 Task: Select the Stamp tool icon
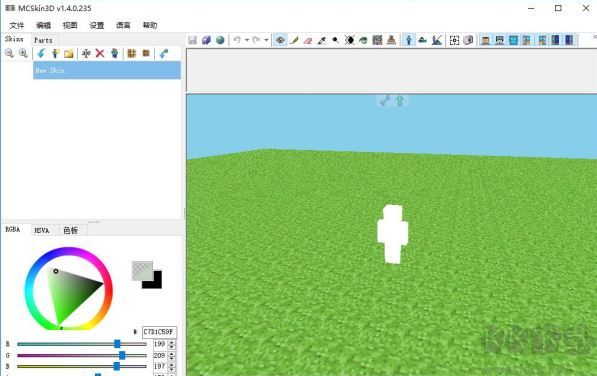coord(391,40)
